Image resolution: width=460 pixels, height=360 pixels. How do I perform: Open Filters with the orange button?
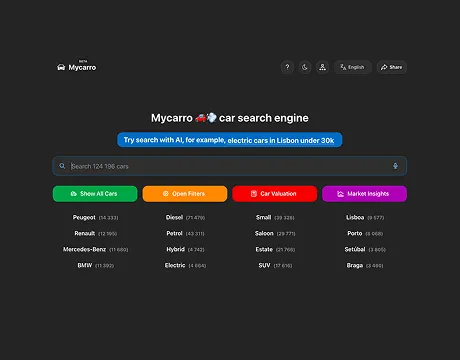tap(185, 194)
